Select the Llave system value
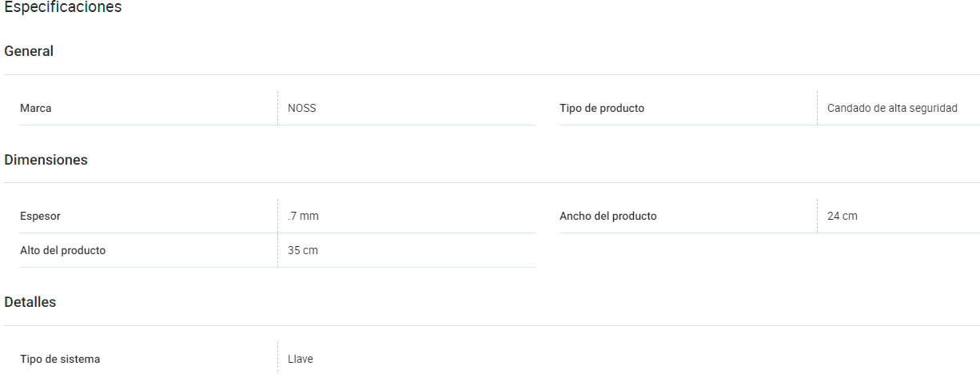 pos(301,359)
